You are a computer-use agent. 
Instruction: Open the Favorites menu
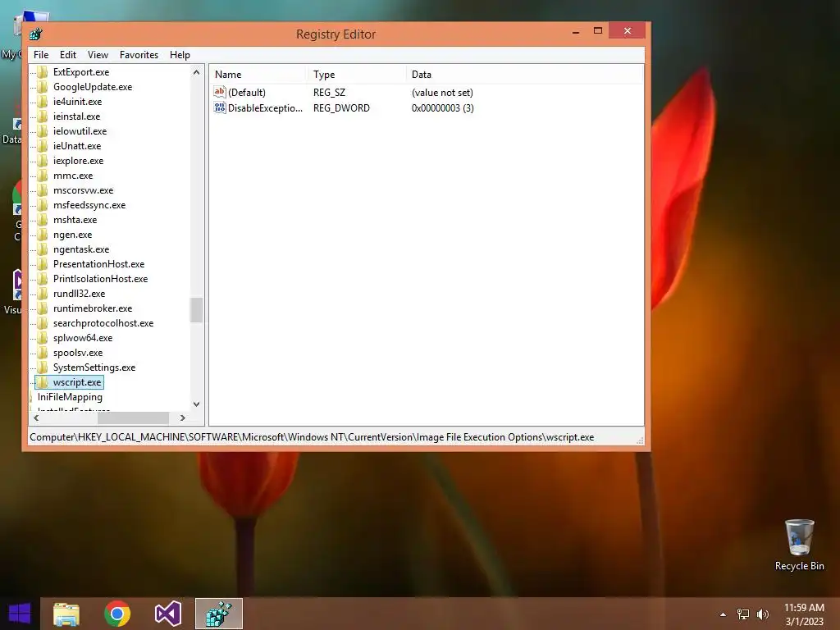click(139, 55)
